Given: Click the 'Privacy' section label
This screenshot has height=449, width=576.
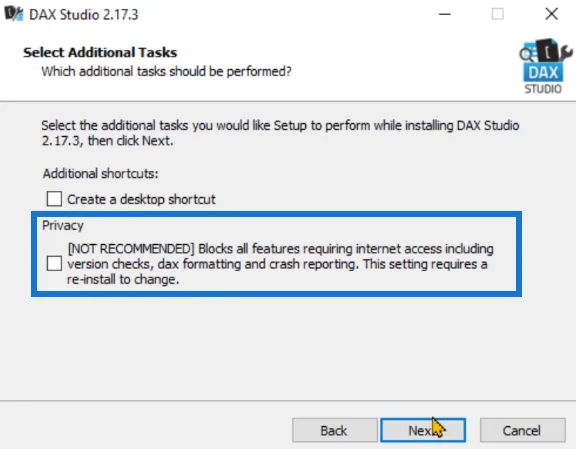Looking at the screenshot, I should point(63,225).
